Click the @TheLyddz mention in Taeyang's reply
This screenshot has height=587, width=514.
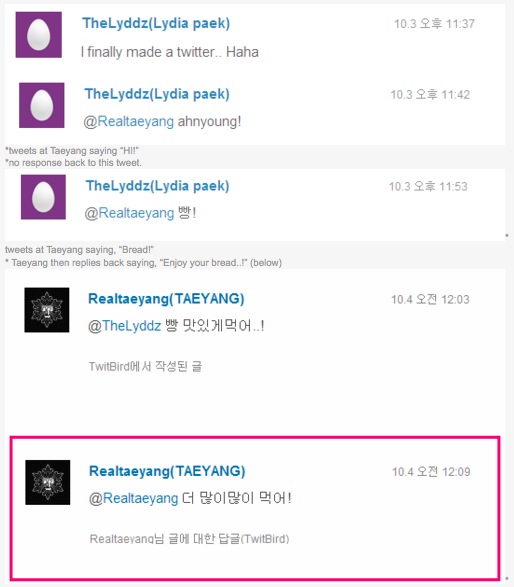coord(125,326)
